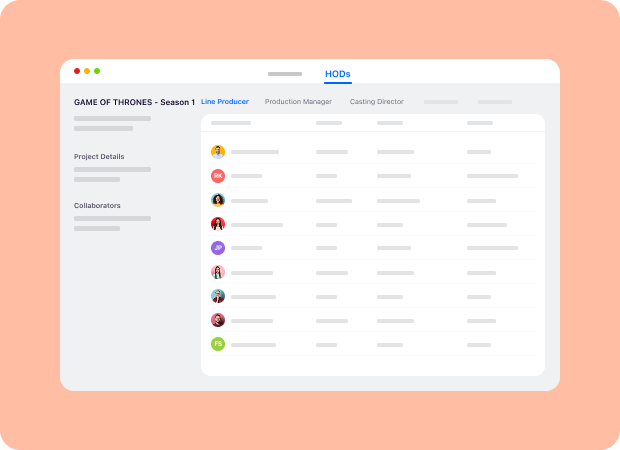Click the yellow macOS window button
The width and height of the screenshot is (620, 450).
click(87, 71)
